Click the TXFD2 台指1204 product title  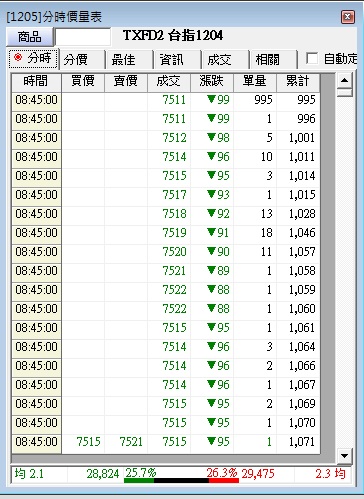[x=173, y=35]
